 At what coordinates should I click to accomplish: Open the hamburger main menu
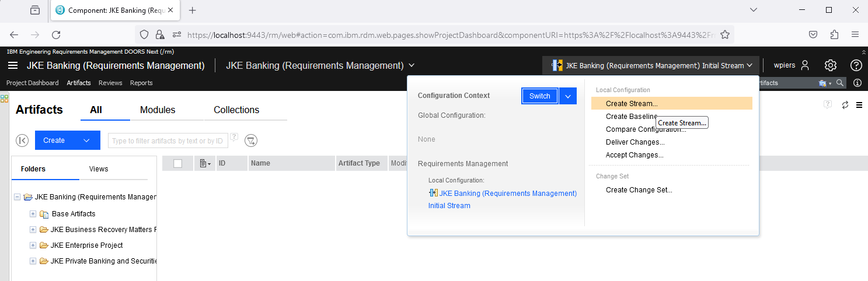13,65
